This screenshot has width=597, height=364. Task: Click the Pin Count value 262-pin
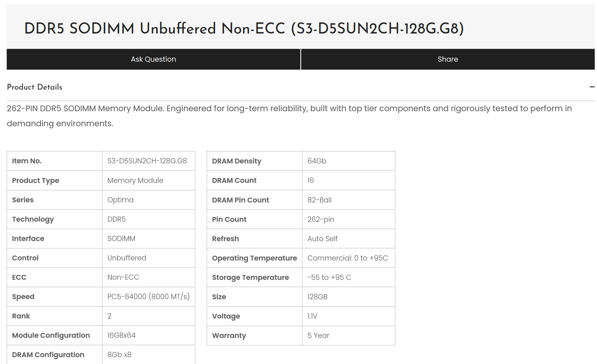(x=321, y=219)
